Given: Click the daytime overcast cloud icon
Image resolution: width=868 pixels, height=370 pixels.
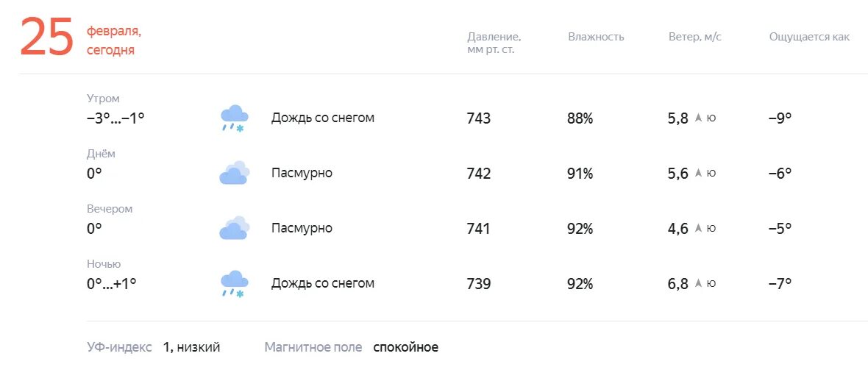Looking at the screenshot, I should 234,173.
